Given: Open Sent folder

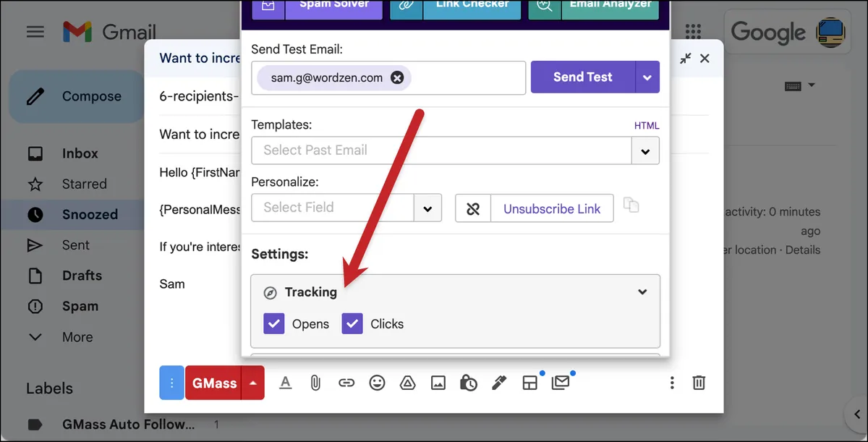Looking at the screenshot, I should (76, 245).
